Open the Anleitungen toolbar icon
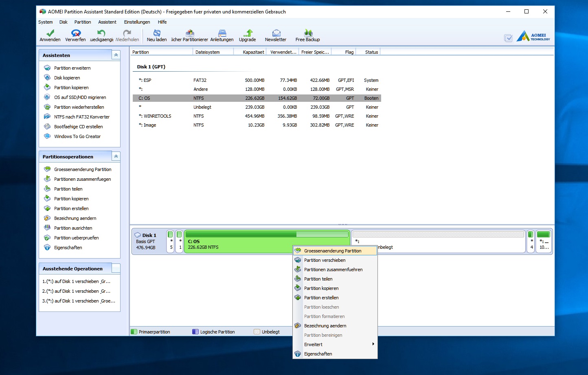Viewport: 588px width, 375px height. pos(222,35)
